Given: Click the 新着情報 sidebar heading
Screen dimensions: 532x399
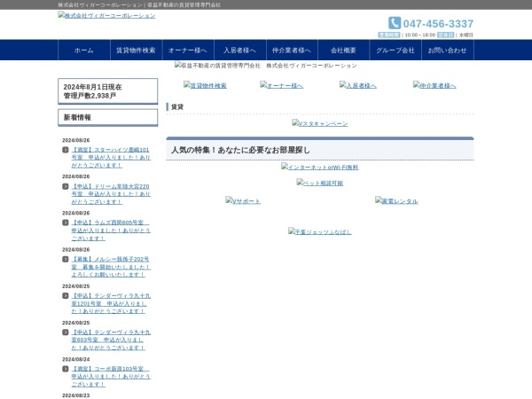Looking at the screenshot, I should pos(108,117).
